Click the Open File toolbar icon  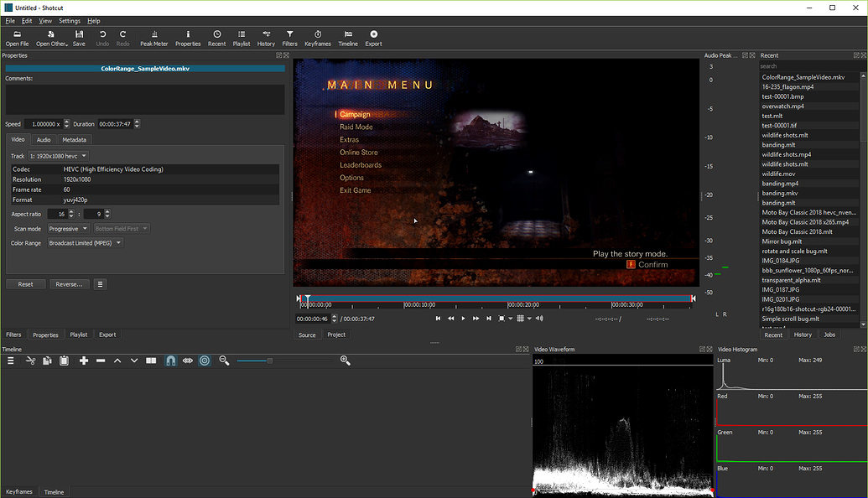17,39
